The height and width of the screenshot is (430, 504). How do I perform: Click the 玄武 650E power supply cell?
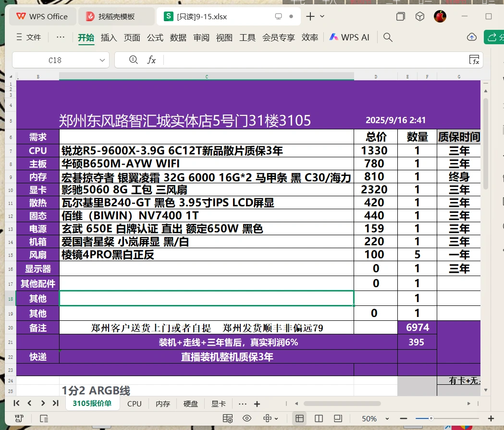207,229
